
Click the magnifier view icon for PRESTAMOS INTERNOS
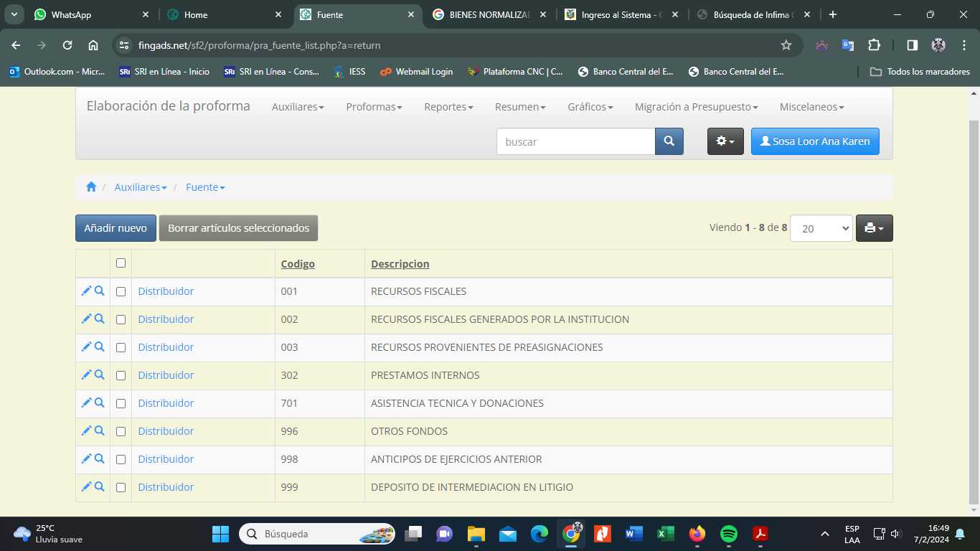click(100, 375)
